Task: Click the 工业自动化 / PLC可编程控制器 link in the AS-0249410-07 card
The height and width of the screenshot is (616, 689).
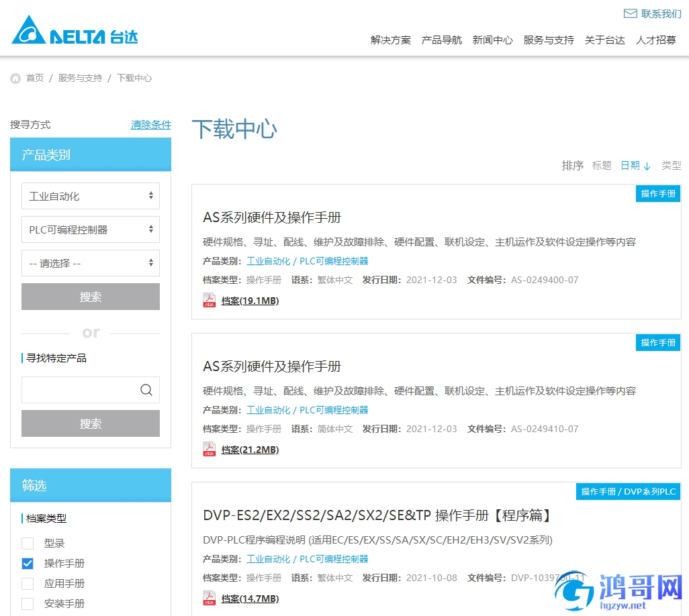Action: 307,410
